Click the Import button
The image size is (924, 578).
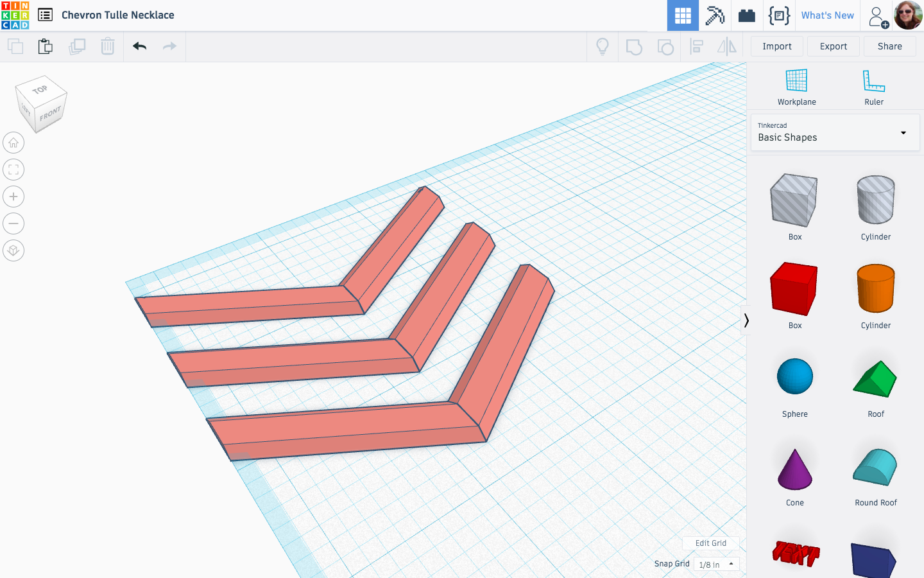click(x=777, y=46)
